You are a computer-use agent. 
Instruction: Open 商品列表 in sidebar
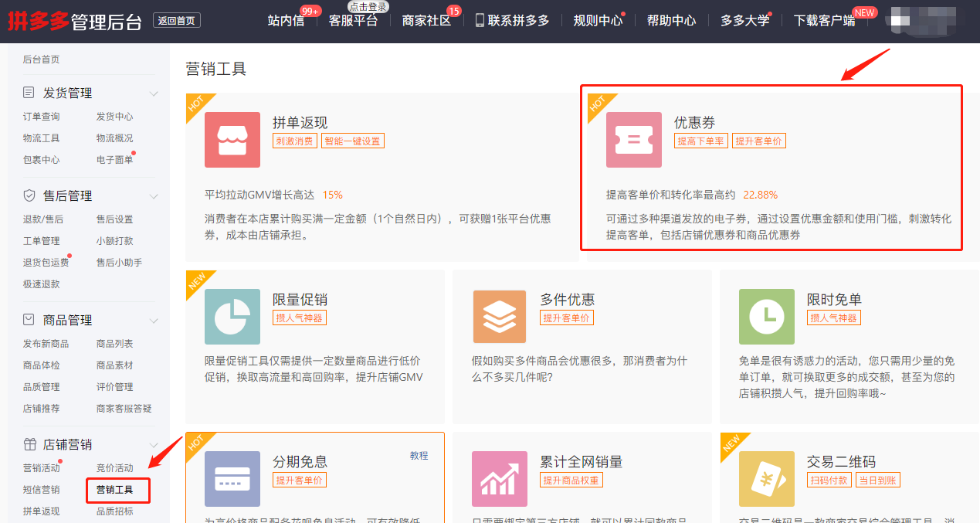114,344
